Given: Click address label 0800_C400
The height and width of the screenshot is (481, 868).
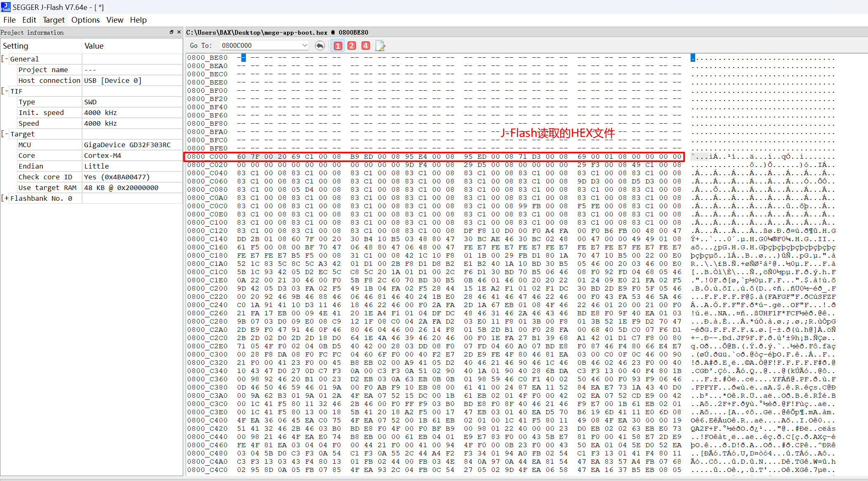Looking at the screenshot, I should point(207,420).
